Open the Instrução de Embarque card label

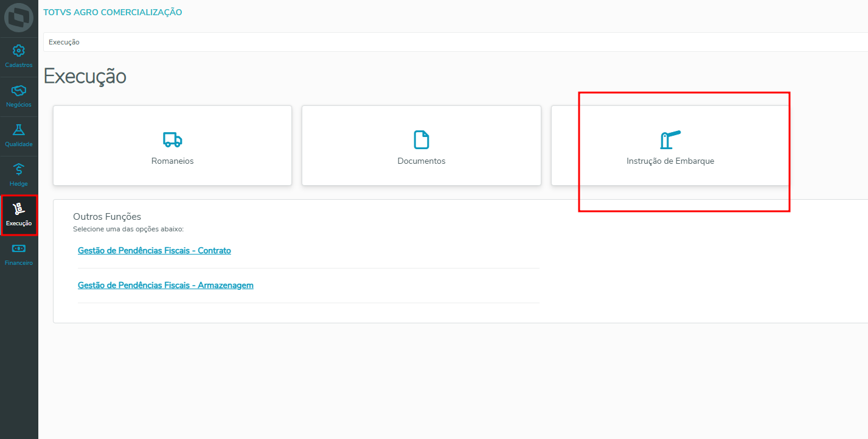pos(670,161)
